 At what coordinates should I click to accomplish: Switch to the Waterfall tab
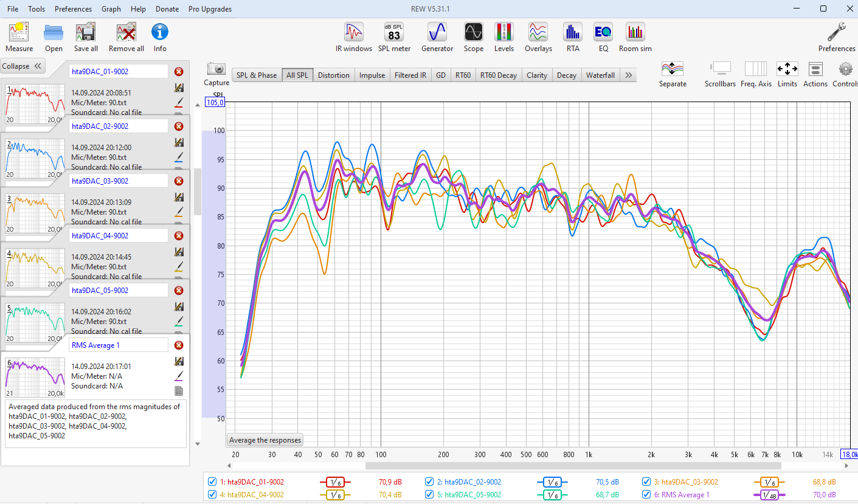(x=600, y=75)
